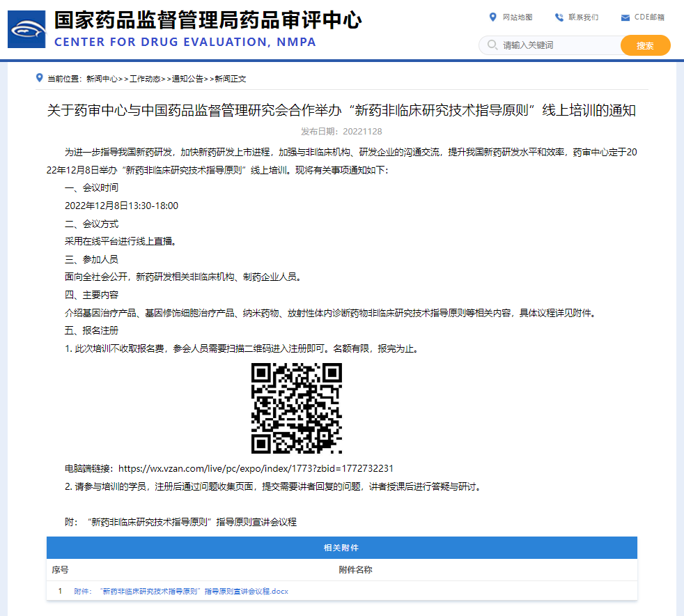
Task: Click the 附: 指导原则宣讲会议程 line
Action: click(180, 522)
